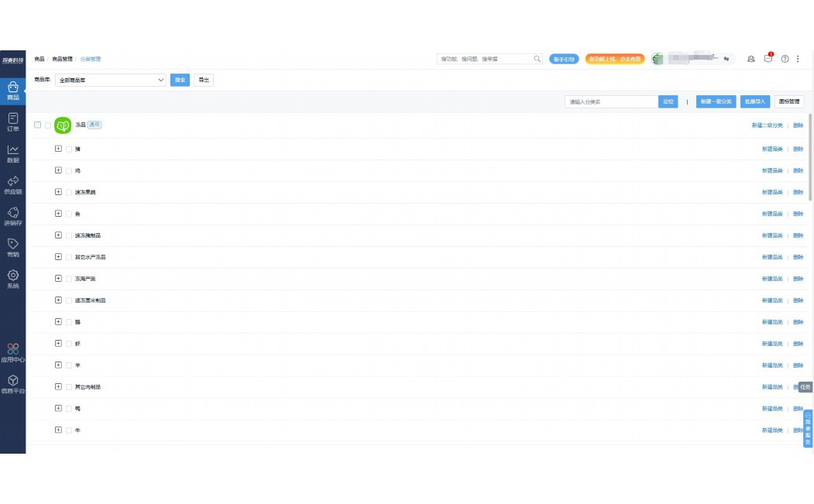Tick the checkbox next to 猪
The height and width of the screenshot is (504, 814).
click(69, 149)
